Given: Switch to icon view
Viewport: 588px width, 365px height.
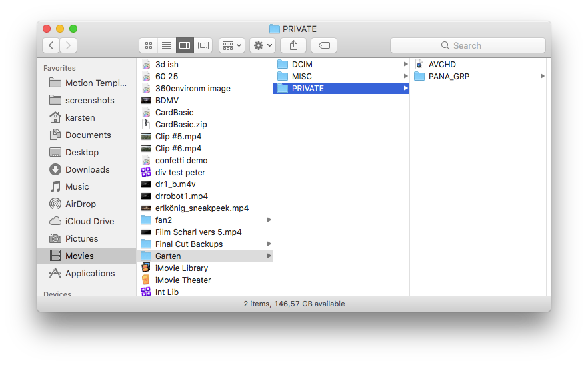Looking at the screenshot, I should coord(149,45).
